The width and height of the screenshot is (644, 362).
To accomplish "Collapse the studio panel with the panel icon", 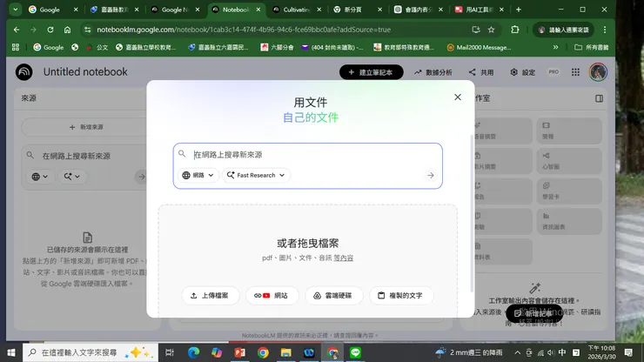I will point(600,98).
